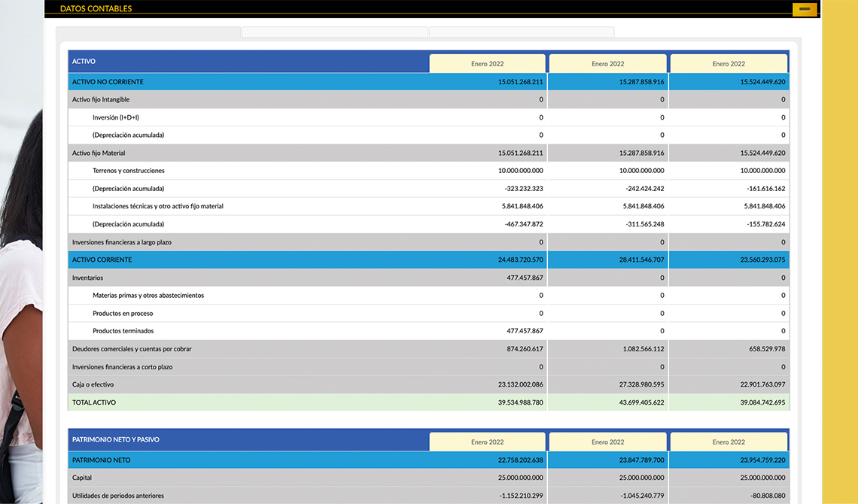Click Depreciación acumulada below Terrenos y construcciones
858x504 pixels.
[x=128, y=189]
